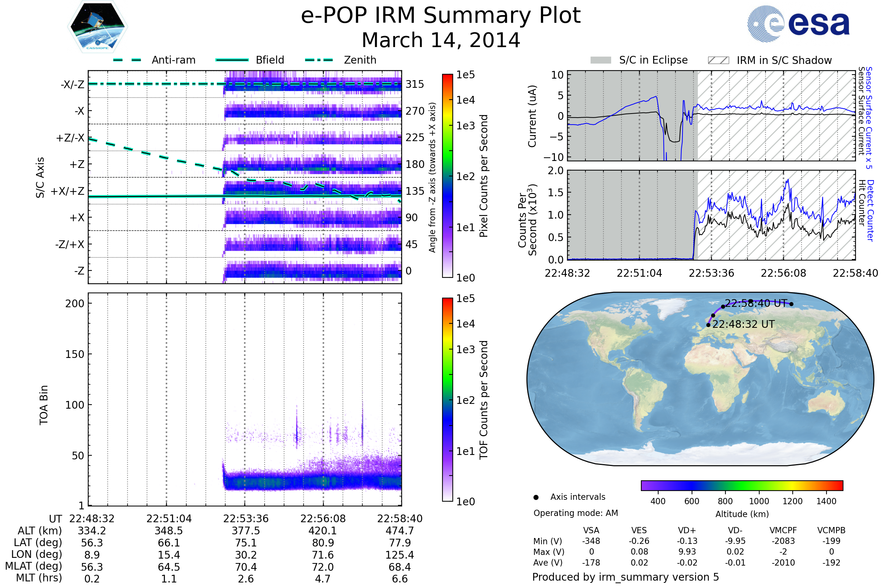Click the Axis intervals black dot marker
882x588 pixels.
coord(536,497)
